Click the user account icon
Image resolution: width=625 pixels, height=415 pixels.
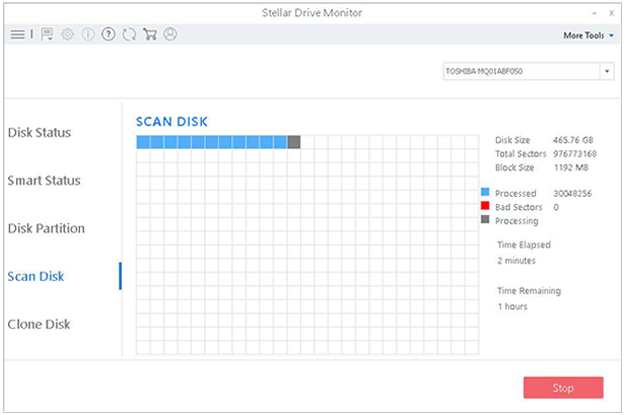(170, 34)
